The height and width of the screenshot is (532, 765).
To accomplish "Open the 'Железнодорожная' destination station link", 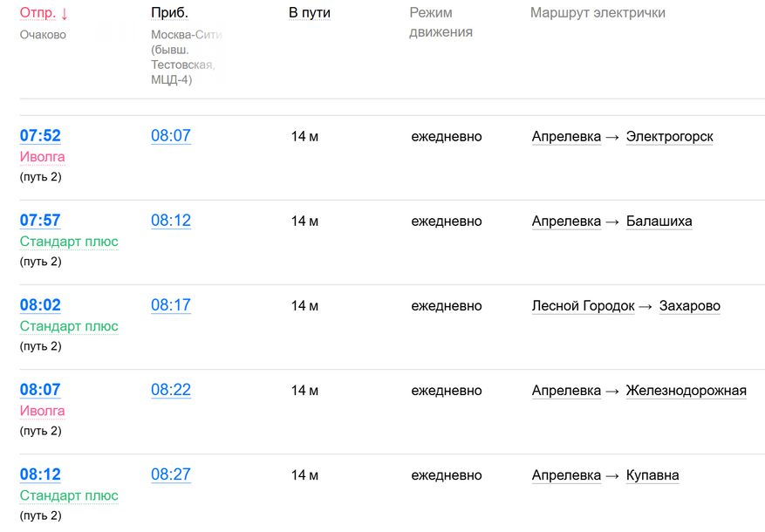I will tap(686, 391).
